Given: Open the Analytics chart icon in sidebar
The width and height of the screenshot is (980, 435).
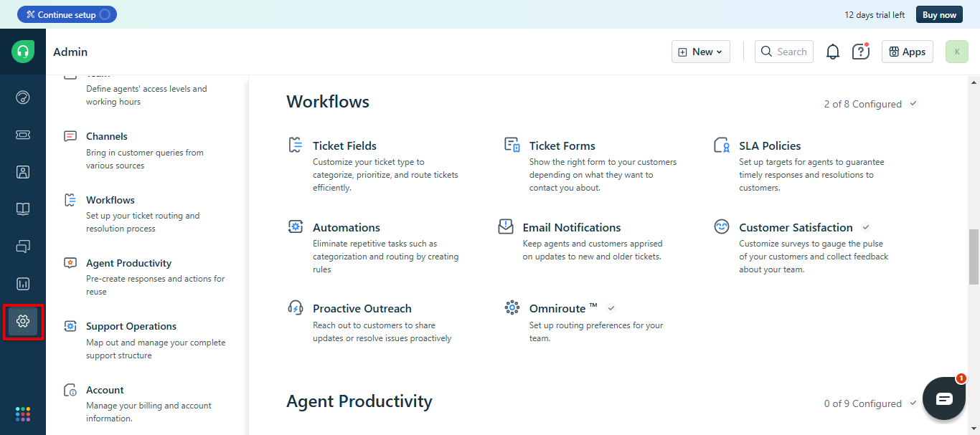Looking at the screenshot, I should tap(23, 284).
